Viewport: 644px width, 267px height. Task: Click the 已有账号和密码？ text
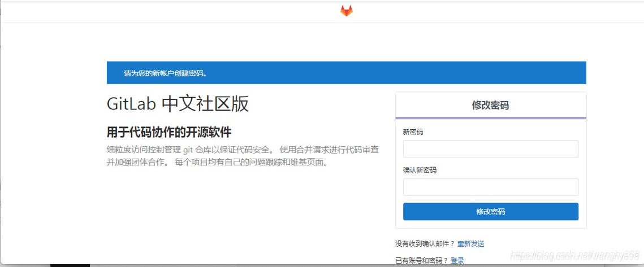click(422, 260)
